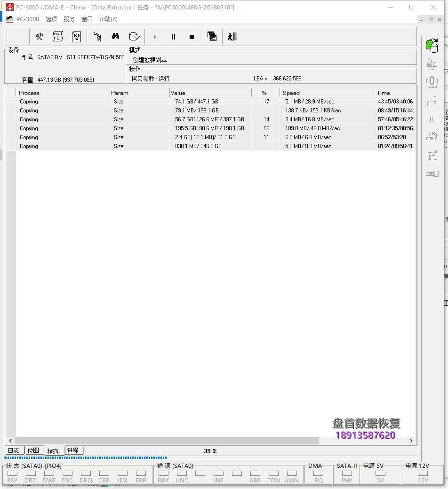This screenshot has width=448, height=489.
Task: Click the green database copy sidebar icon
Action: [432, 46]
